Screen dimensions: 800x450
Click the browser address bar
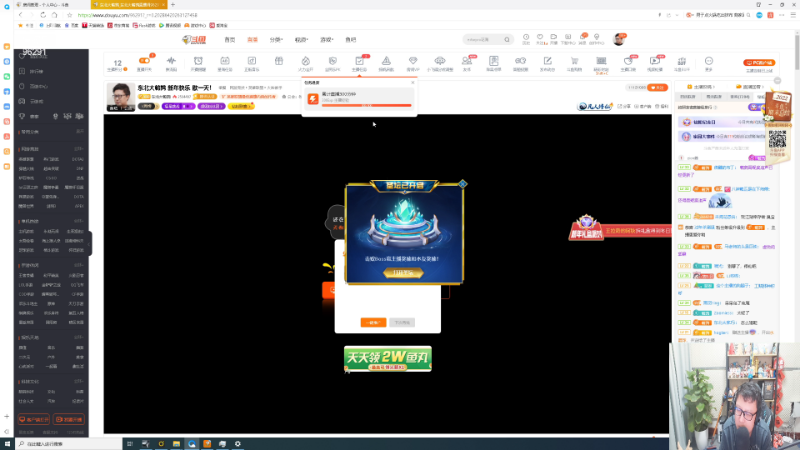357,15
